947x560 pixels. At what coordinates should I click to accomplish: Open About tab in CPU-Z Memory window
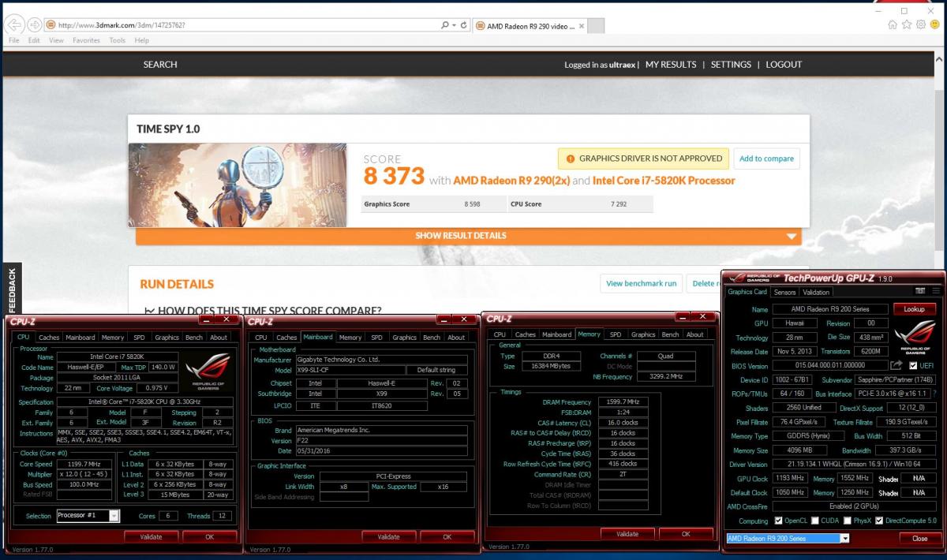(x=694, y=334)
